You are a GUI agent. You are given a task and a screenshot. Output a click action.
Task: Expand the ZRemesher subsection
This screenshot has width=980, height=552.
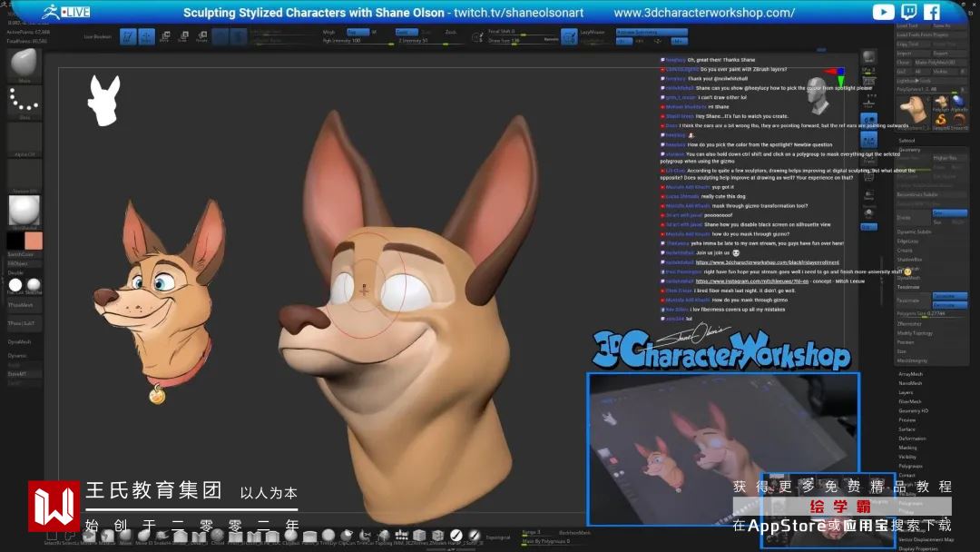coord(909,324)
